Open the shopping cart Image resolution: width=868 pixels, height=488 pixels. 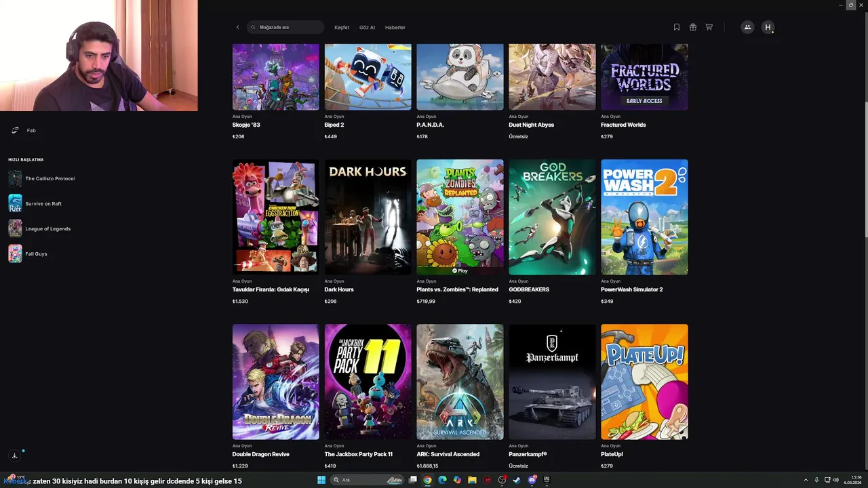click(709, 27)
